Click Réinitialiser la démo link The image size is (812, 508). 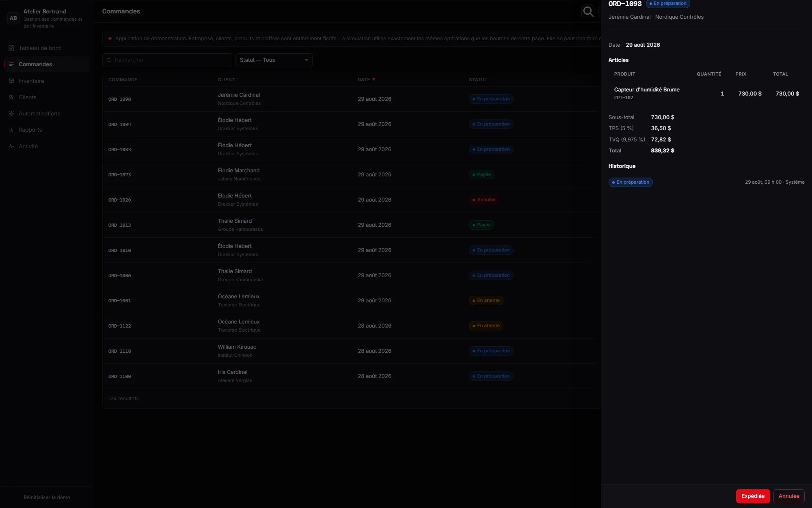pos(47,497)
